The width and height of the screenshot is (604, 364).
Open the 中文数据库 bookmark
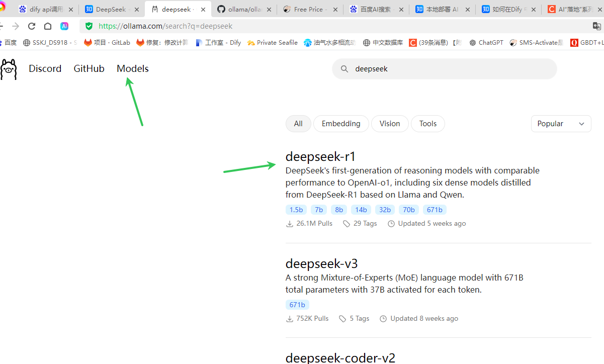pos(383,43)
